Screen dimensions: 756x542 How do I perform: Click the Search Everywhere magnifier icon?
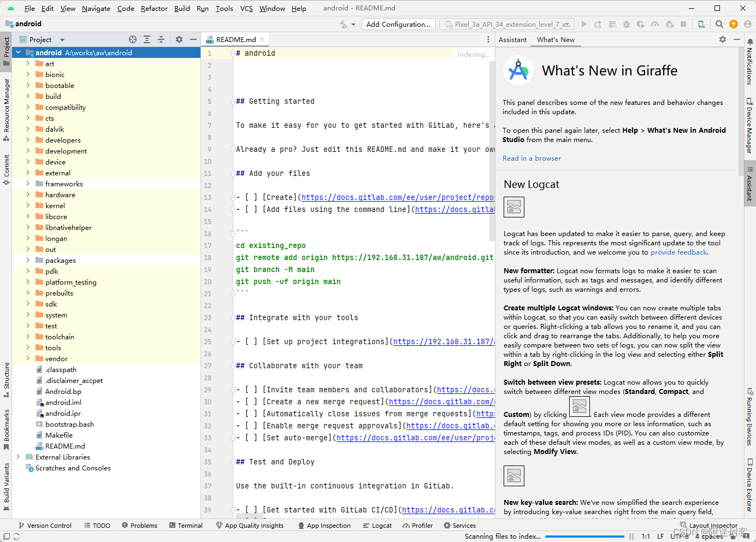719,24
